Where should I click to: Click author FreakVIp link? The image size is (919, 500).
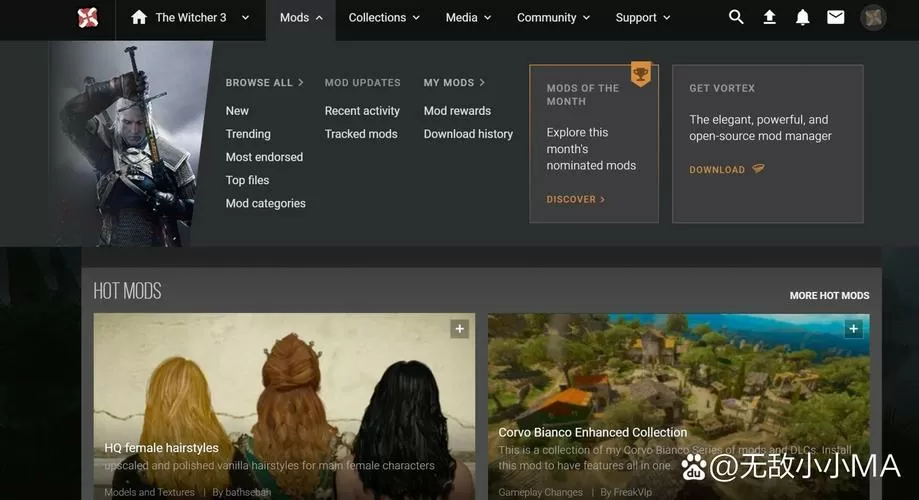click(632, 492)
